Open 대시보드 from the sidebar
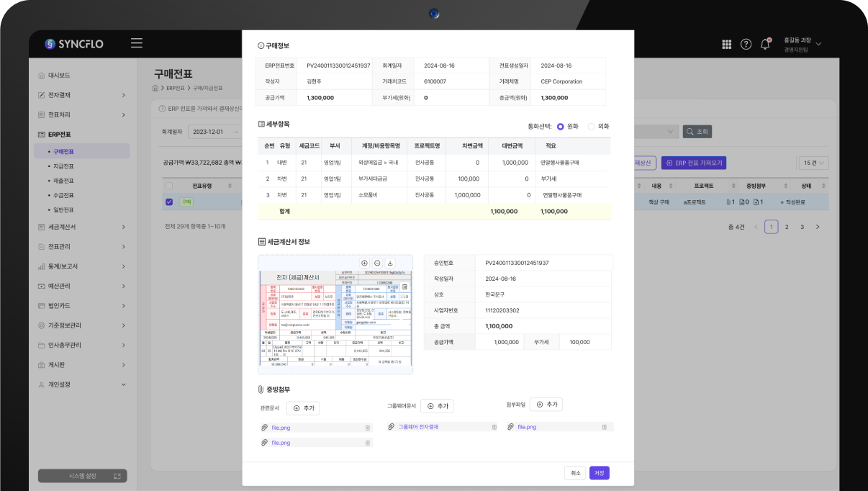868x491 pixels. (59, 76)
